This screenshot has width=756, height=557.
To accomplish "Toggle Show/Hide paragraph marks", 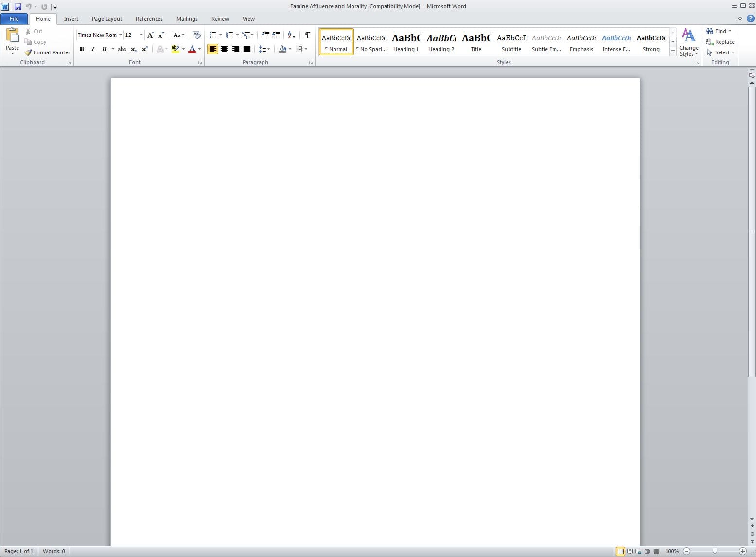I will (x=307, y=35).
